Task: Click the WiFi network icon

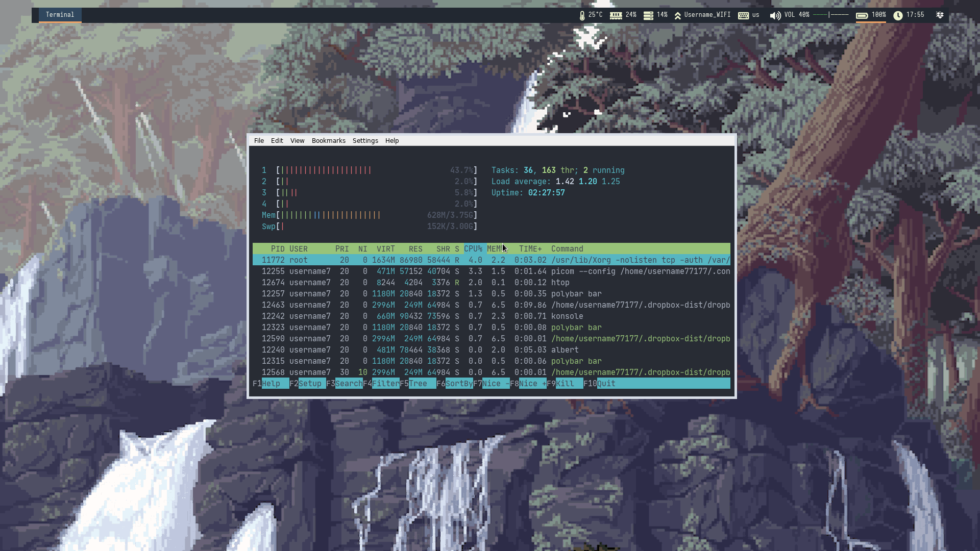Action: 678,16
